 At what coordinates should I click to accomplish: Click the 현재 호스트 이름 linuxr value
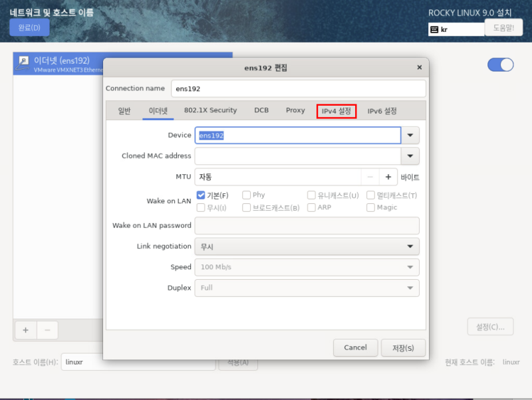[x=511, y=362]
